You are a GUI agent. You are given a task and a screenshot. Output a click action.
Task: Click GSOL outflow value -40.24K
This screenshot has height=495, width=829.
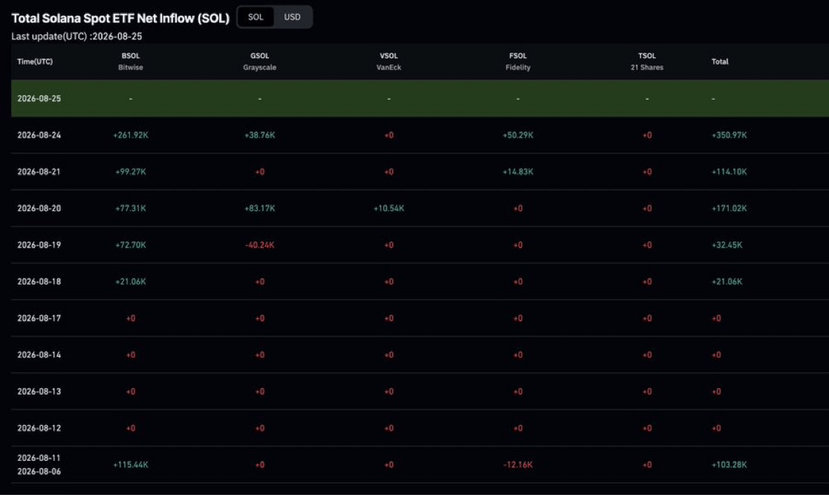260,245
